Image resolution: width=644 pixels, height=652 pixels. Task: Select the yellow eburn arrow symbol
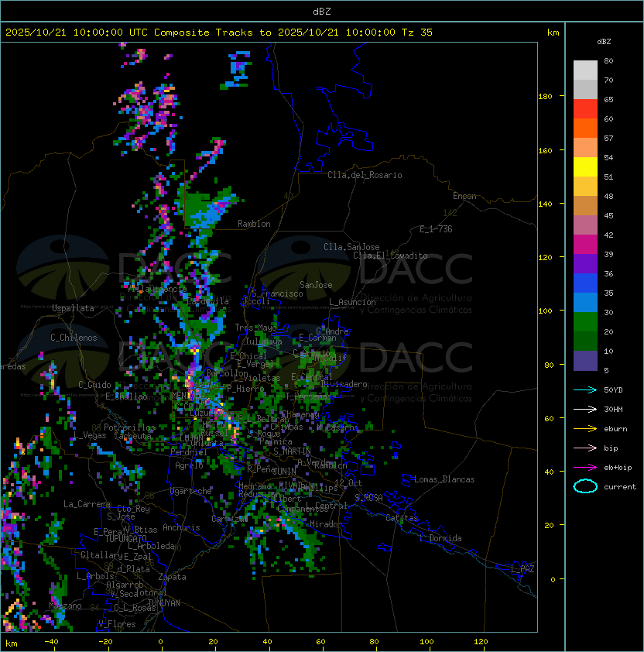click(585, 429)
